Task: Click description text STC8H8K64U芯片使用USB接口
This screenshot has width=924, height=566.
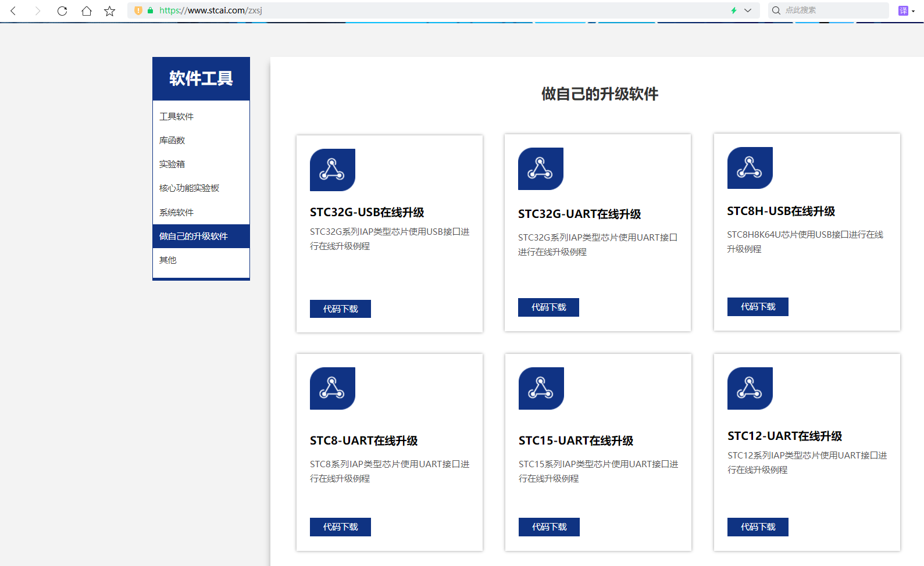Action: (x=805, y=242)
